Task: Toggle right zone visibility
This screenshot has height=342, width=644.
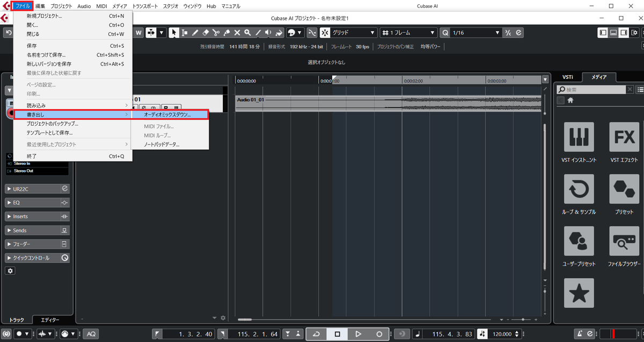Action: click(x=624, y=33)
